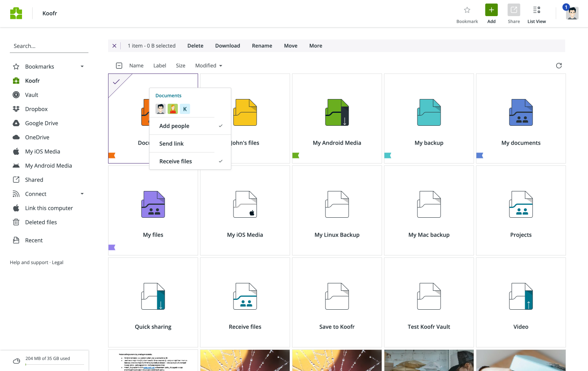Choose Send link in the popup
This screenshot has width=588, height=371.
pyautogui.click(x=190, y=143)
